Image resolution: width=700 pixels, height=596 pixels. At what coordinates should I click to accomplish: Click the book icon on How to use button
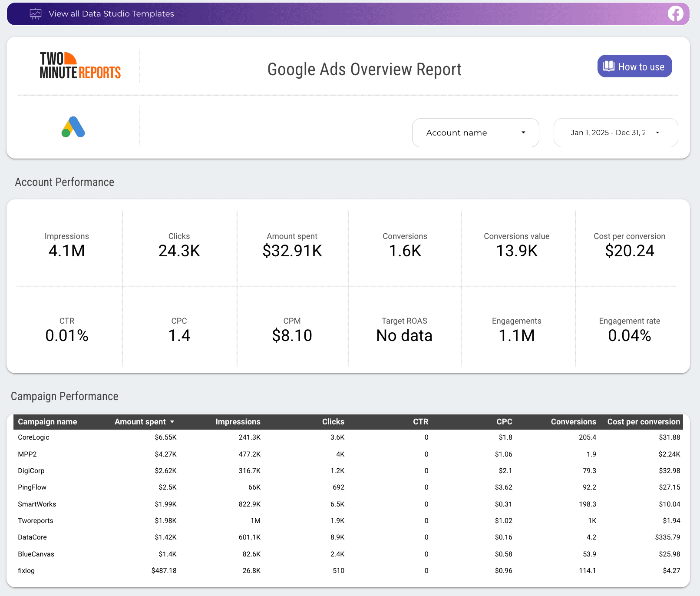(608, 66)
